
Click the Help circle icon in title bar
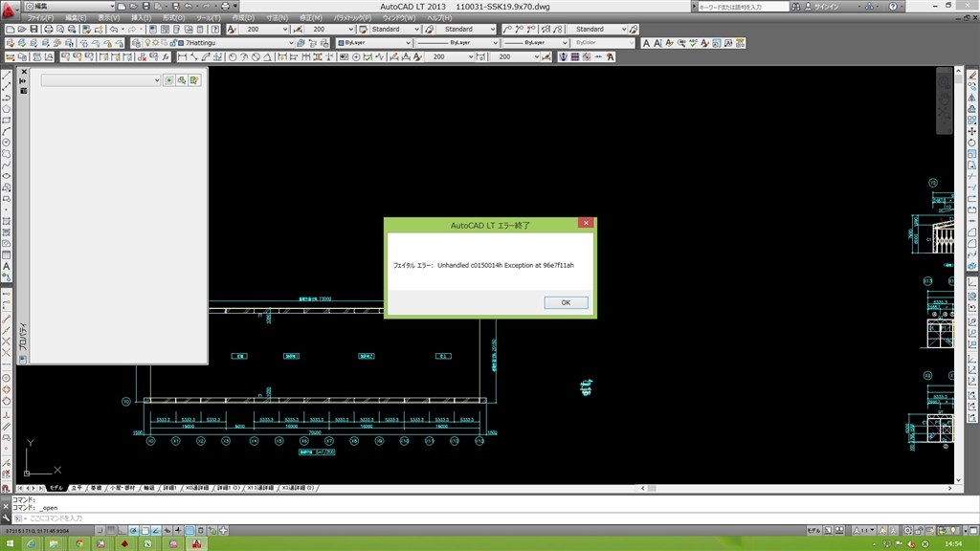[x=893, y=7]
